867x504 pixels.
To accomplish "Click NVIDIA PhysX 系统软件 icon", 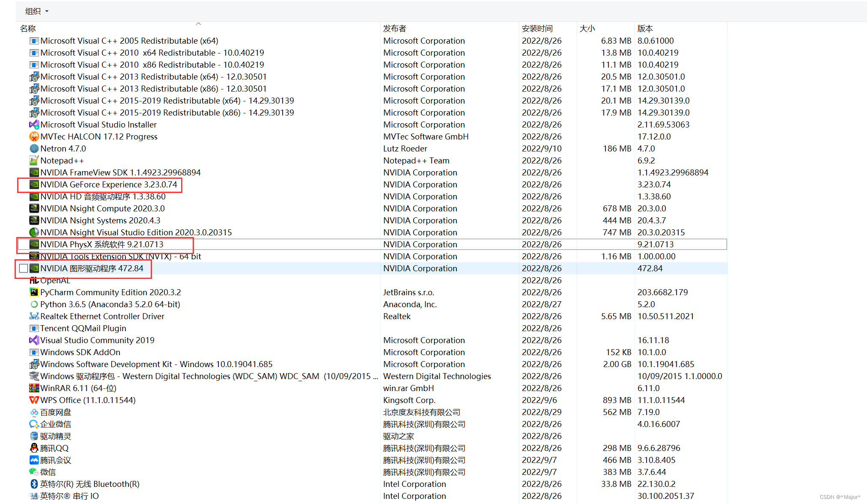I will pos(34,244).
